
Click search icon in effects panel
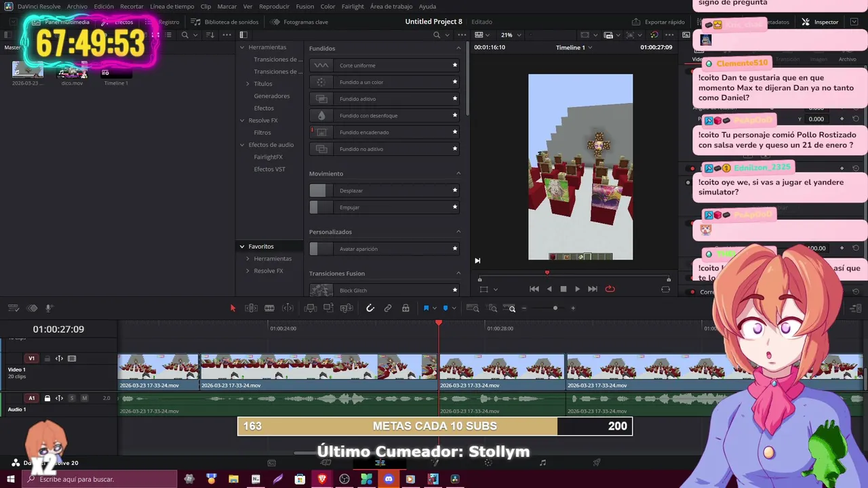tap(437, 35)
